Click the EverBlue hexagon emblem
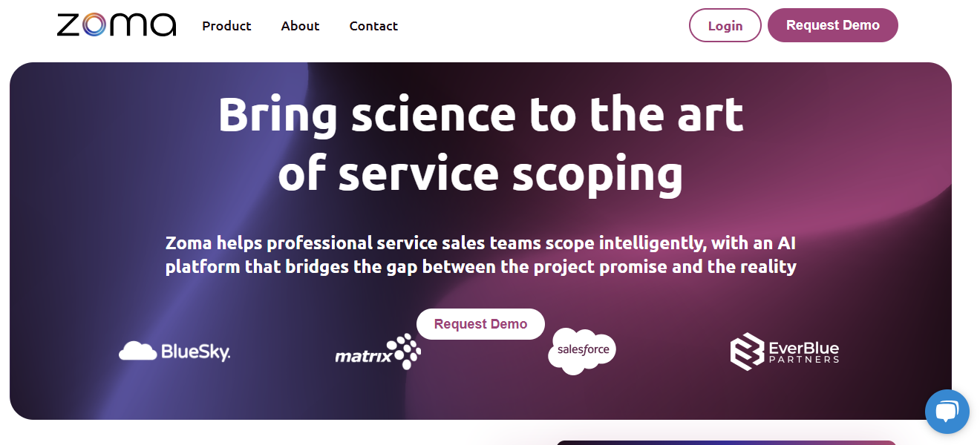 pyautogui.click(x=746, y=352)
